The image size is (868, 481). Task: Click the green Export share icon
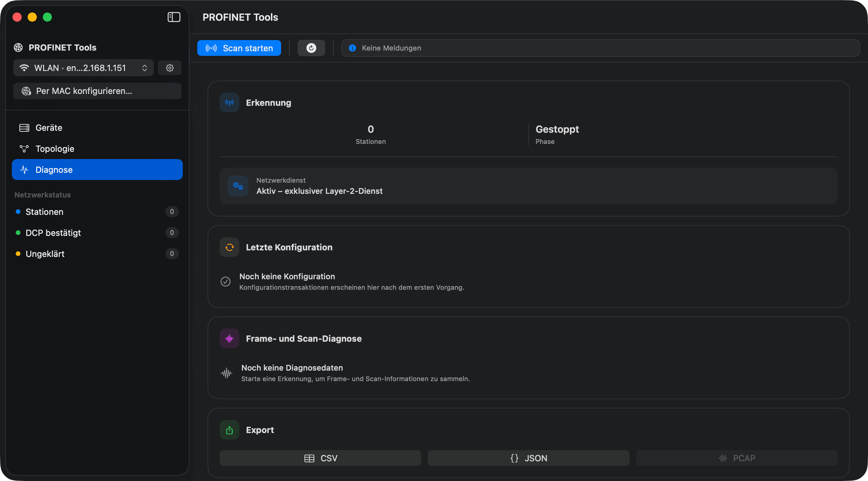tap(229, 430)
